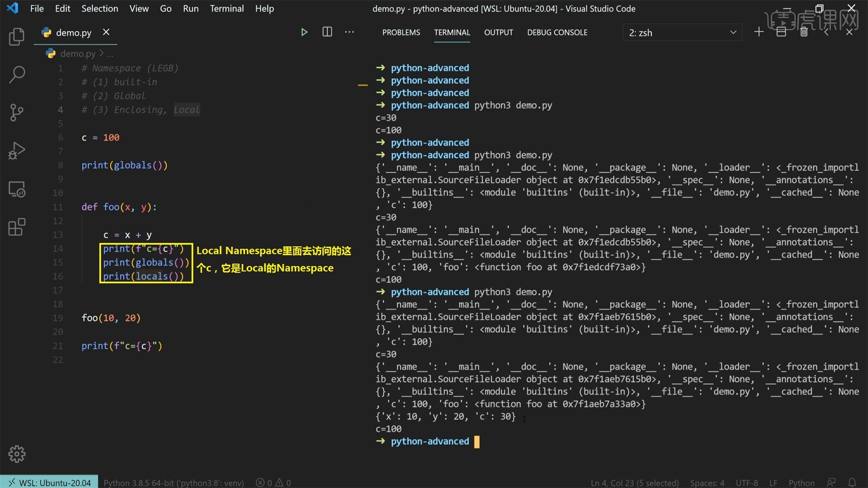Kill the active terminal
Image resolution: width=868 pixels, height=488 pixels.
804,32
